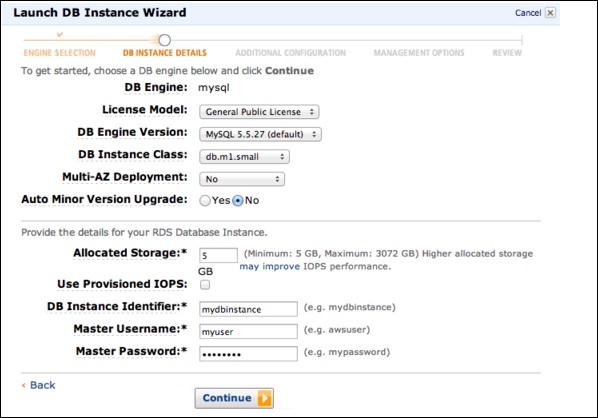Click the Master Username input field
The height and width of the screenshot is (418, 598).
coord(248,331)
